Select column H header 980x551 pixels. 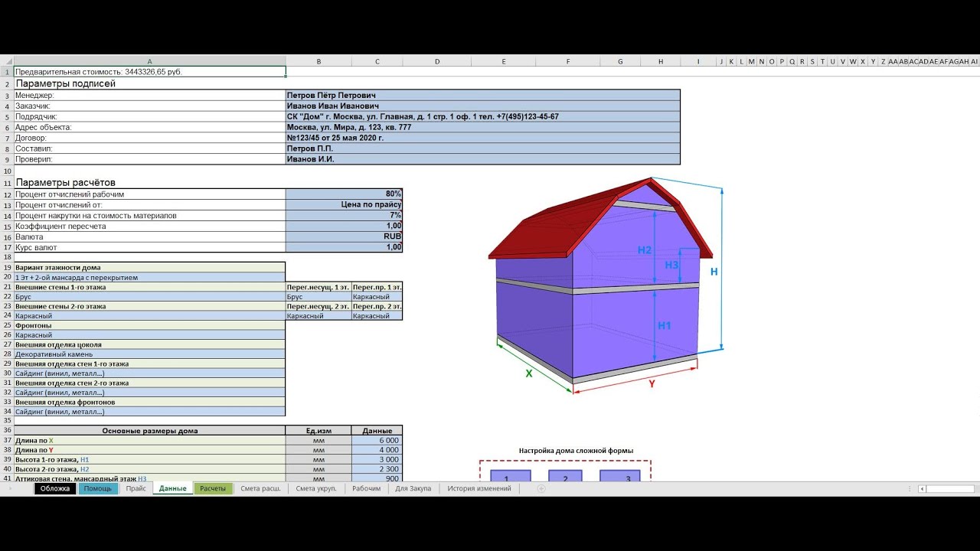click(660, 61)
